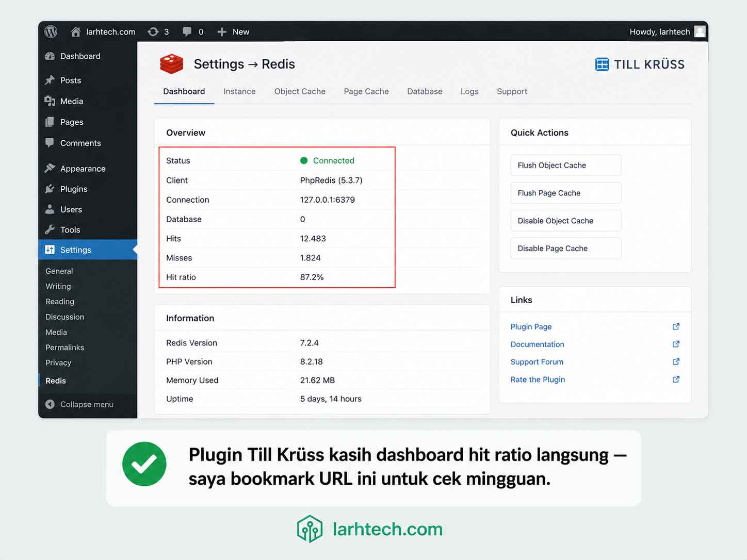Open General settings submenu
747x560 pixels.
[59, 271]
